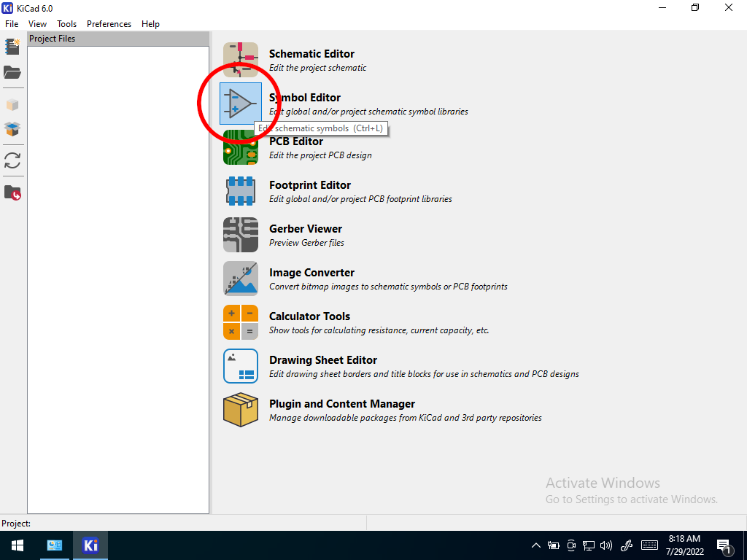Open the clock showing 8:18 AM

pyautogui.click(x=684, y=545)
